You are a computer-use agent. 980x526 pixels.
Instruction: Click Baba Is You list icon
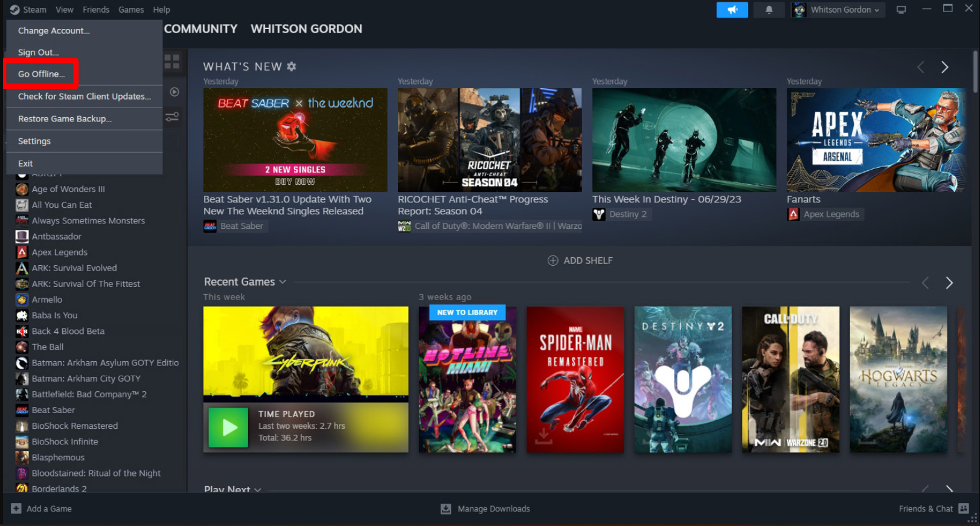tap(22, 315)
